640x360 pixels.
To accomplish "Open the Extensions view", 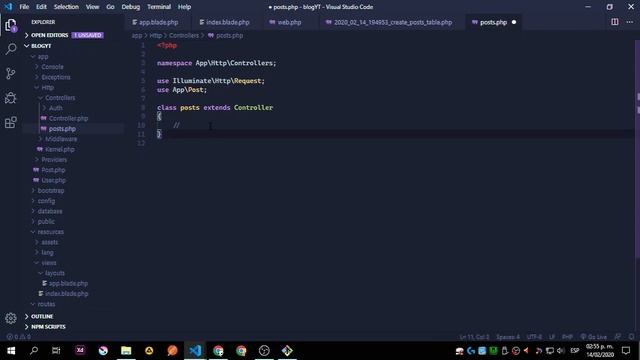I will [x=11, y=122].
